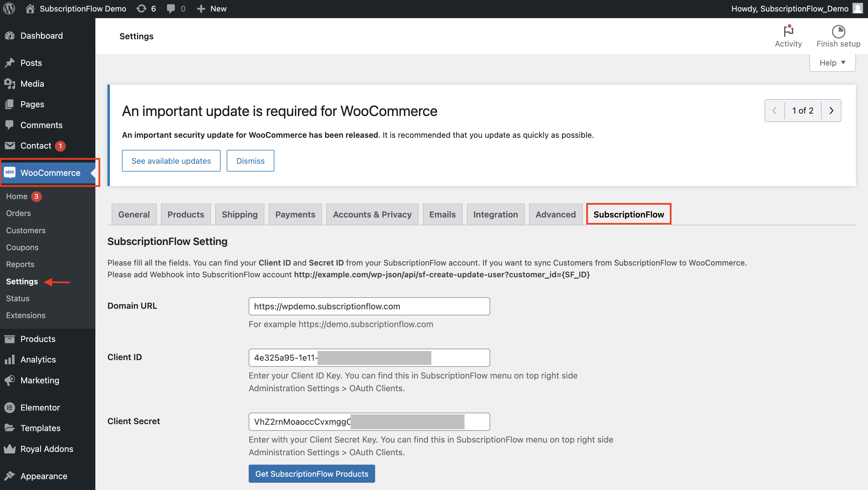This screenshot has height=490, width=868.
Task: Go to next notice with right chevron
Action: point(831,111)
